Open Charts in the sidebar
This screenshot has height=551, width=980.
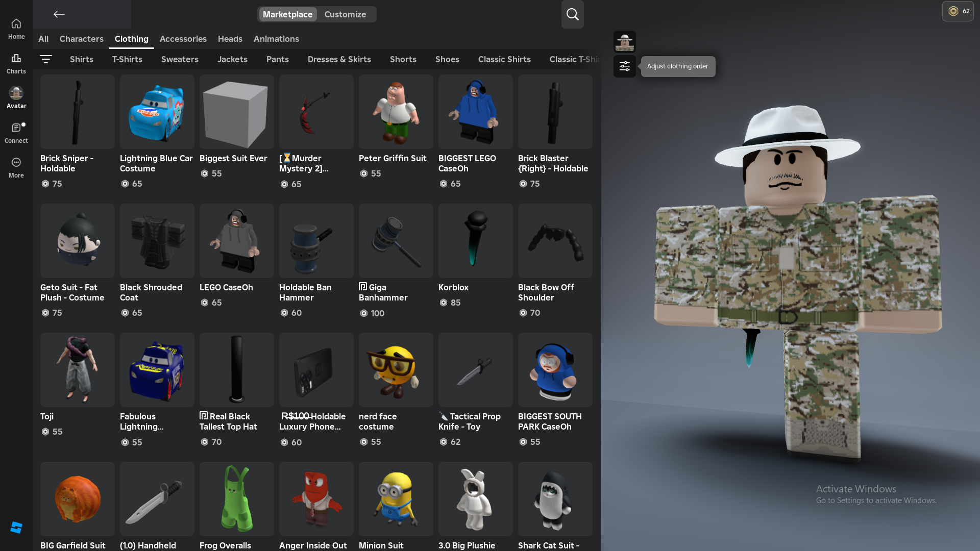click(x=16, y=64)
